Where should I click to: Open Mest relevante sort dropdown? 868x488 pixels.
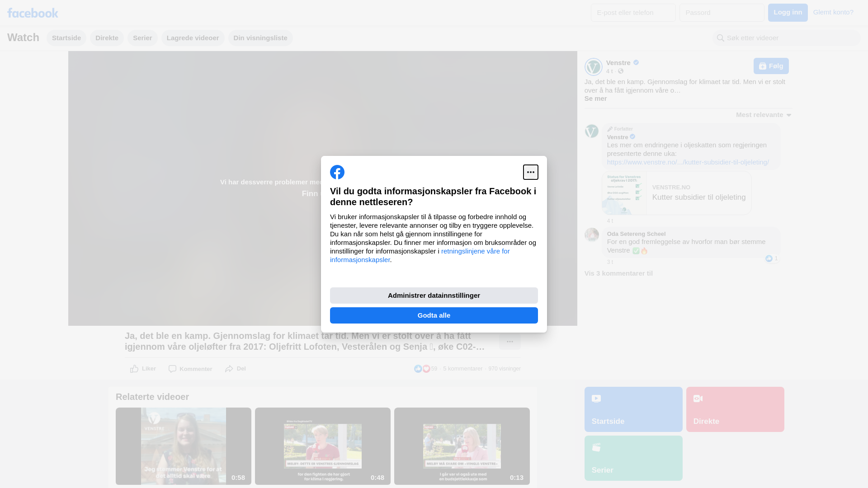pyautogui.click(x=764, y=115)
